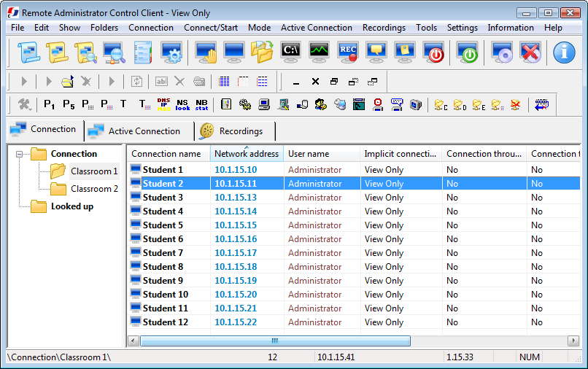Select the Connection tab

tap(45, 129)
